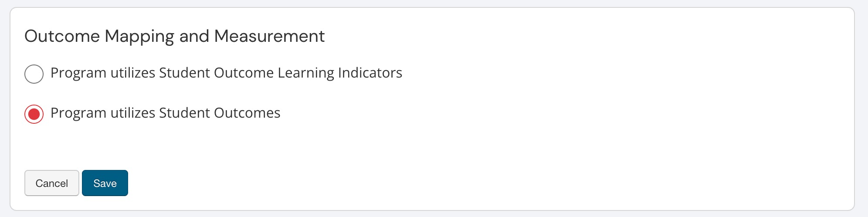Keep Program utilizes Student Outcomes selected
Image resolution: width=868 pixels, height=217 pixels.
coord(34,114)
